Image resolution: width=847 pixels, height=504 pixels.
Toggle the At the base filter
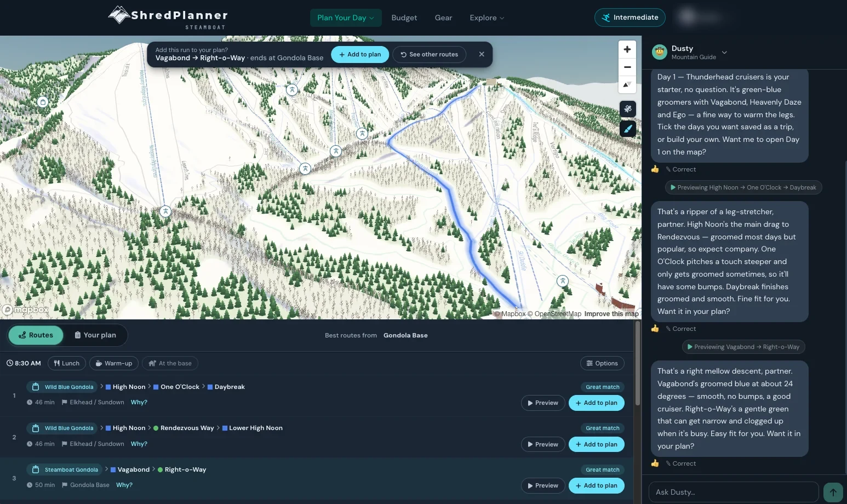click(x=170, y=363)
